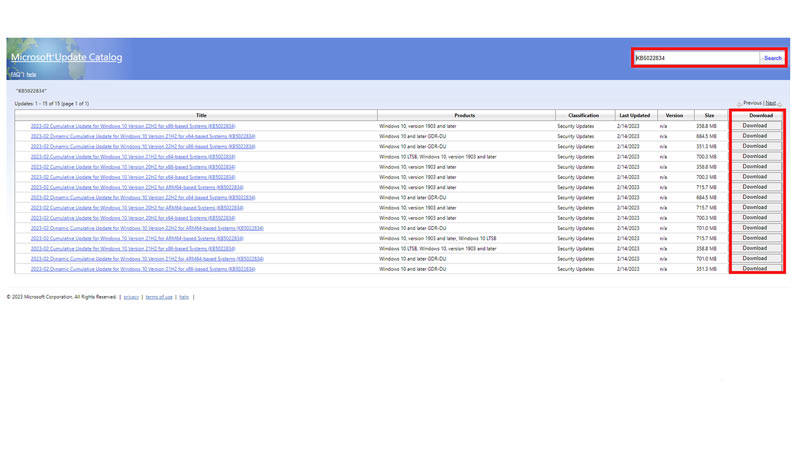
Task: Open Cumulative Update 20H2 x64-based Systems link
Action: pos(133,218)
